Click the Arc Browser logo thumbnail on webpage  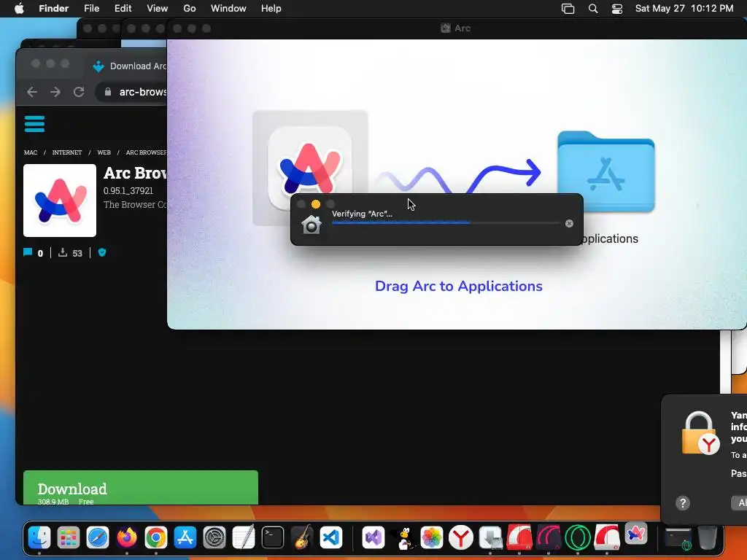tap(60, 201)
